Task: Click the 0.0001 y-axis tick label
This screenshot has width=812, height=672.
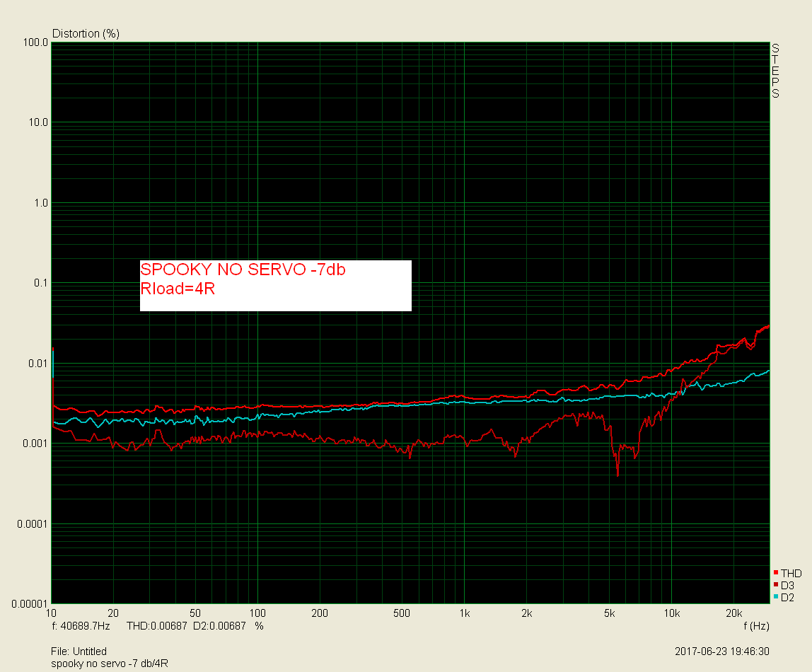Action: [32, 524]
